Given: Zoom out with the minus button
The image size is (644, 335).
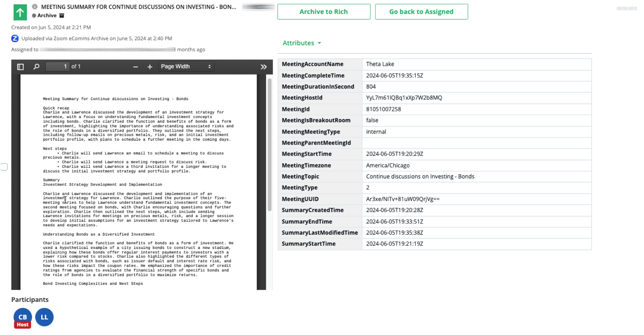Looking at the screenshot, I should click(x=135, y=67).
